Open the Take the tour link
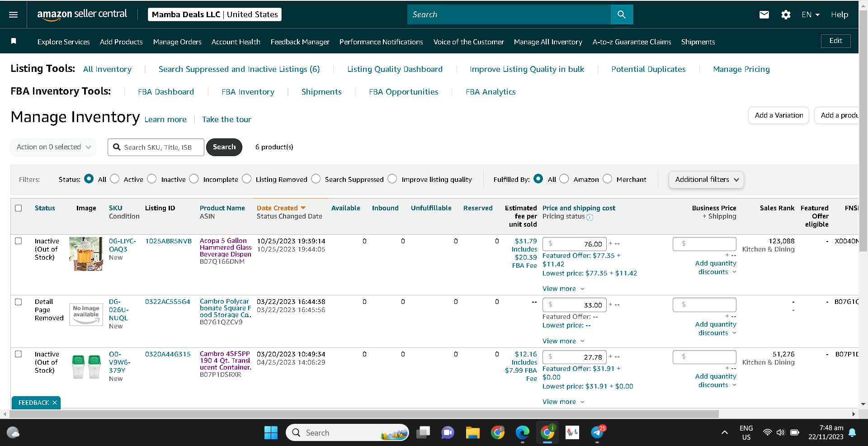This screenshot has height=446, width=868. point(226,119)
